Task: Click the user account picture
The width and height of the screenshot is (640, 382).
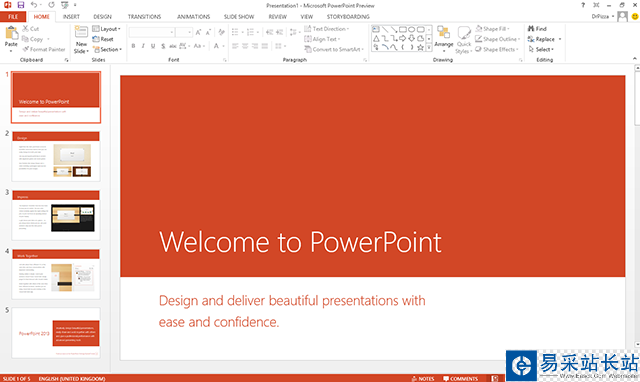Action: click(x=622, y=16)
